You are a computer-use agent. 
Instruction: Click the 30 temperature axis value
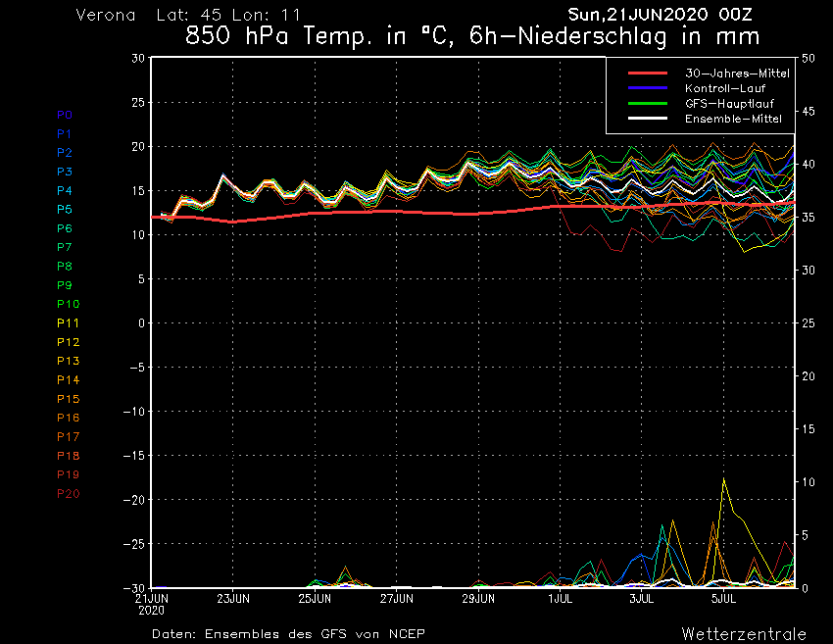point(138,58)
